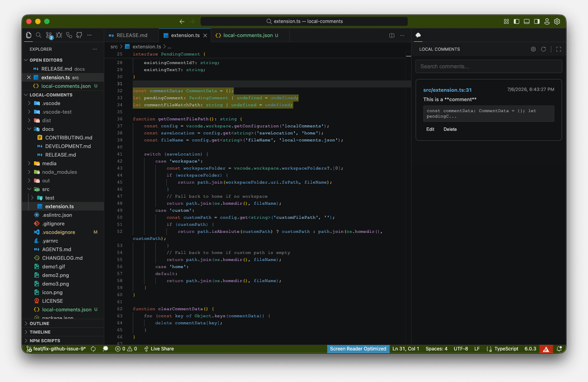Click the Customize Layout icon
This screenshot has height=382, width=588.
click(x=507, y=22)
